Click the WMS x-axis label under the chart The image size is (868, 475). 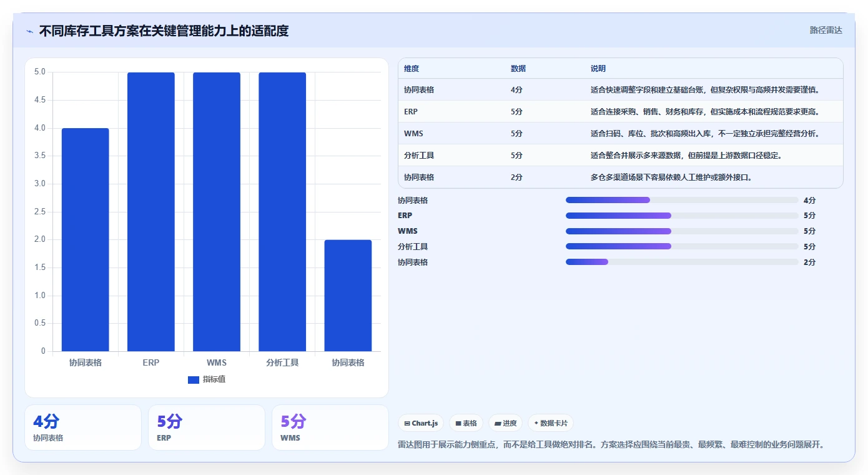click(x=217, y=362)
